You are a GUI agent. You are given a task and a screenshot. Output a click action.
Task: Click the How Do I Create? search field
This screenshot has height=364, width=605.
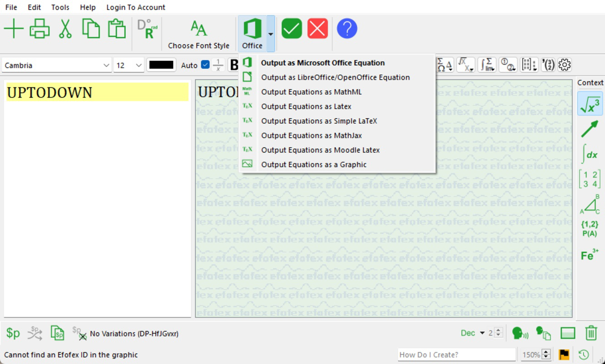tap(456, 354)
